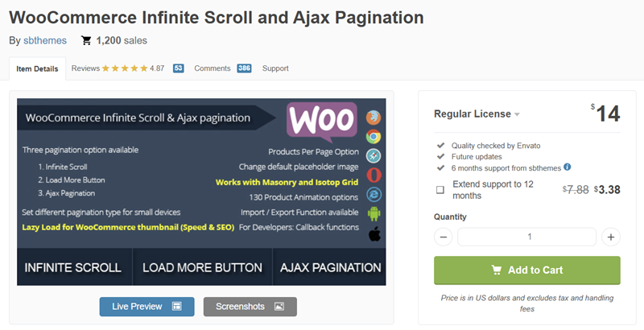644x330 pixels.
Task: Click the 'Change default placeholder image' text
Action: [x=299, y=167]
